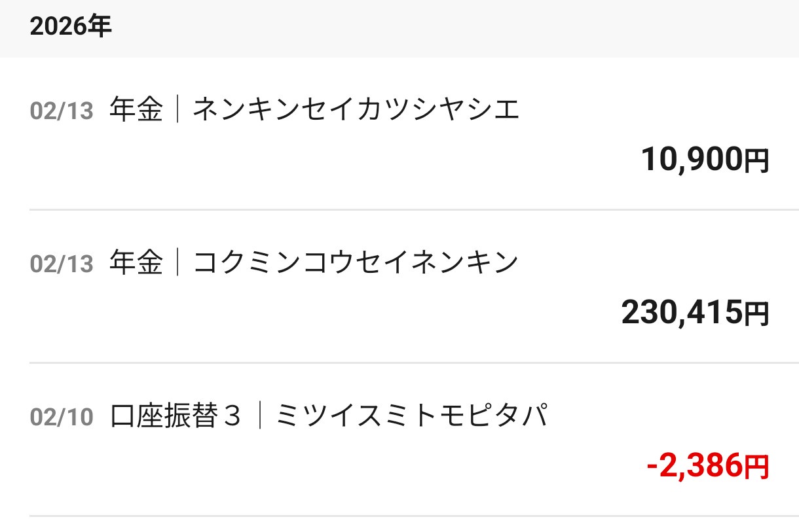Click the divider bar before ミツイスミトモピタパ

(259, 416)
